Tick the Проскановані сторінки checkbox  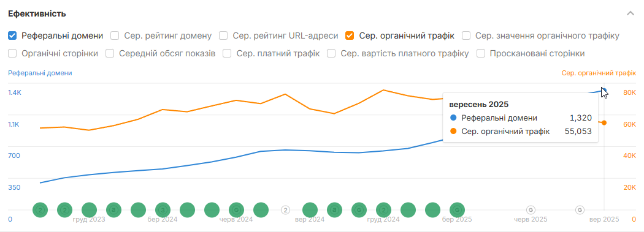coord(481,53)
